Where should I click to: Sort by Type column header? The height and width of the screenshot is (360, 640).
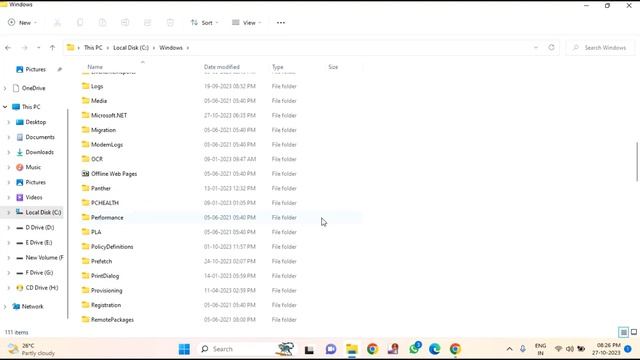pos(278,67)
